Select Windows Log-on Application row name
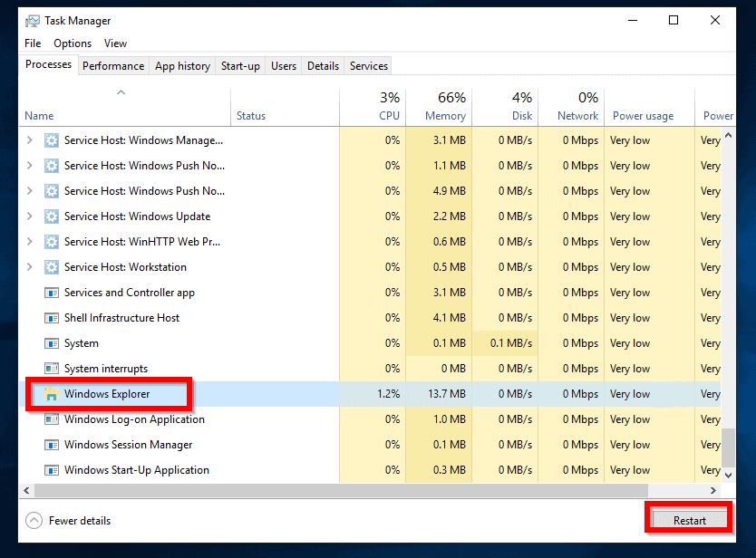The image size is (756, 558). (134, 419)
